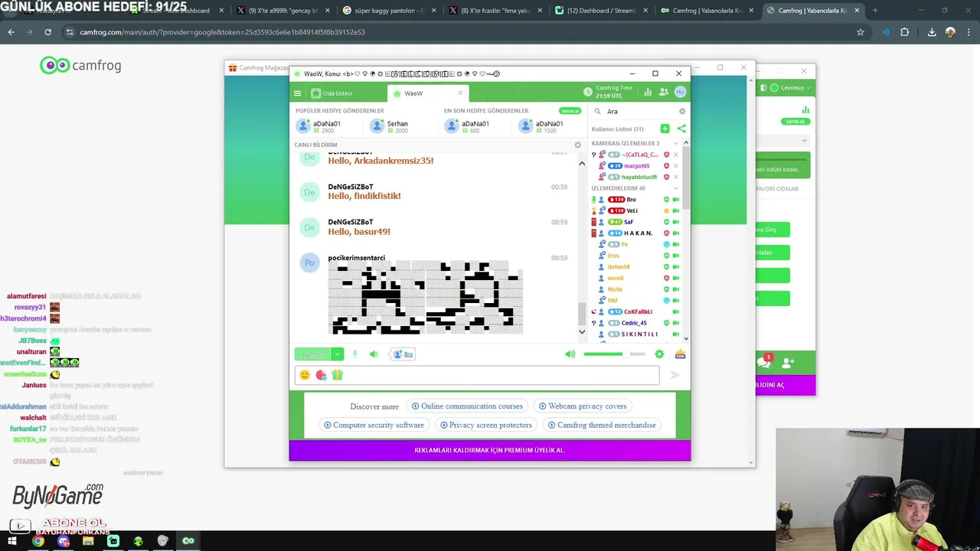Open Chrome from the taskbar
The height and width of the screenshot is (551, 980).
[x=38, y=541]
